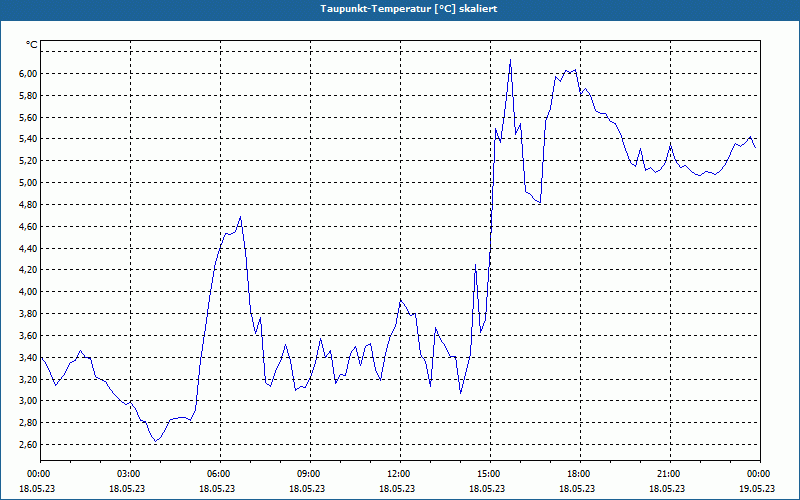The image size is (800, 500).
Task: Click the °C unit label on the y-axis
Action: (x=32, y=45)
